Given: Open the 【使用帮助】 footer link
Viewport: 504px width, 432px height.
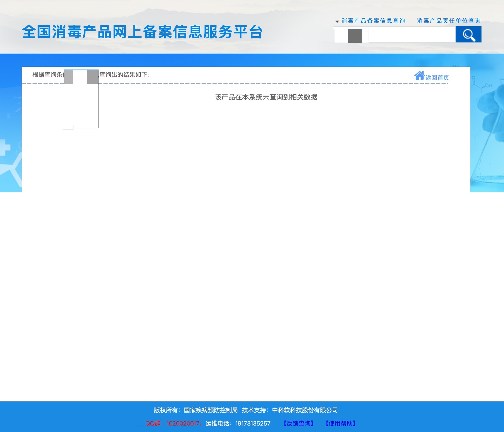Looking at the screenshot, I should 340,423.
